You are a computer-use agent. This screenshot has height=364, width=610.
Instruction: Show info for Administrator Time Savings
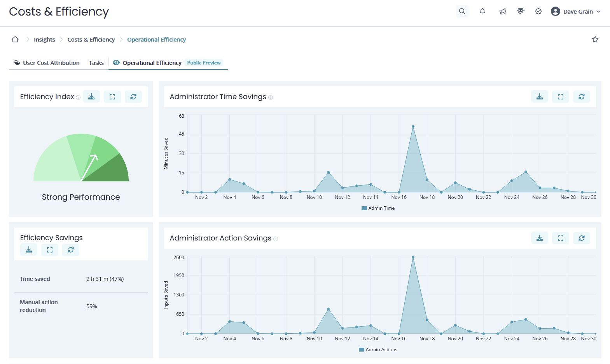click(x=271, y=98)
